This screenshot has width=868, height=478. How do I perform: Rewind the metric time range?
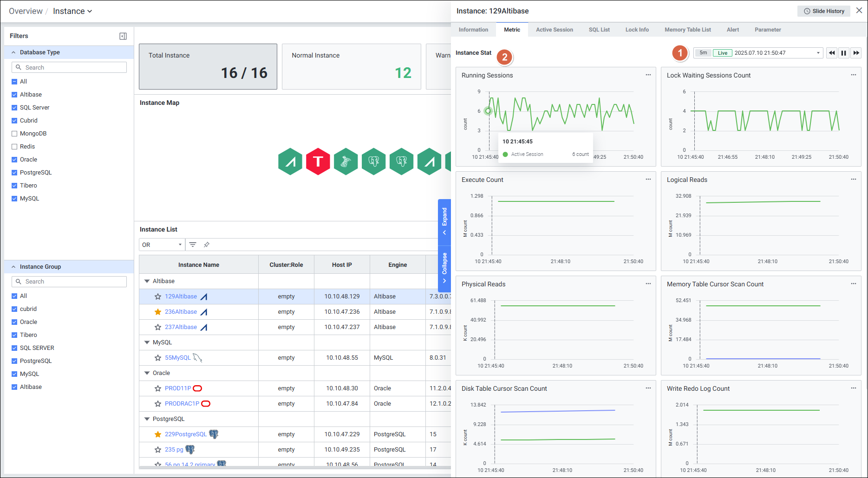(832, 53)
